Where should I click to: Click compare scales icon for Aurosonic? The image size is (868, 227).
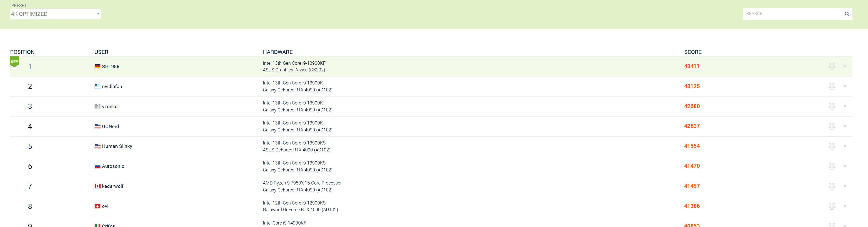point(832,166)
